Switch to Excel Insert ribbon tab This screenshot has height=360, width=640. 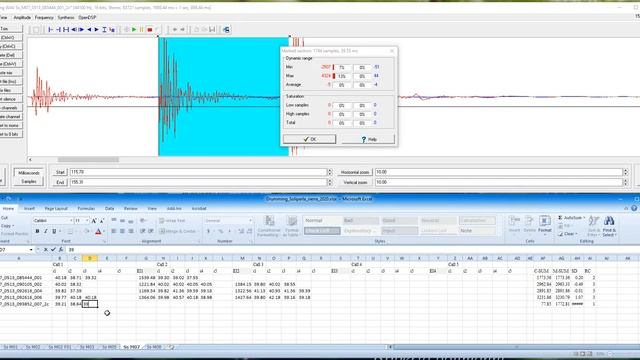pos(29,209)
